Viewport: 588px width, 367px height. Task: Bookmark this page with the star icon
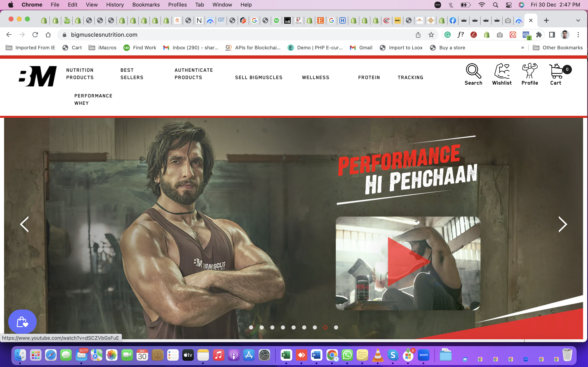click(431, 35)
